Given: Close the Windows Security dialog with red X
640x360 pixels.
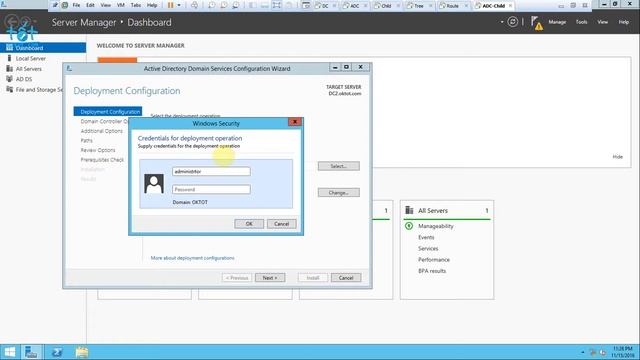Looking at the screenshot, I should (x=294, y=122).
